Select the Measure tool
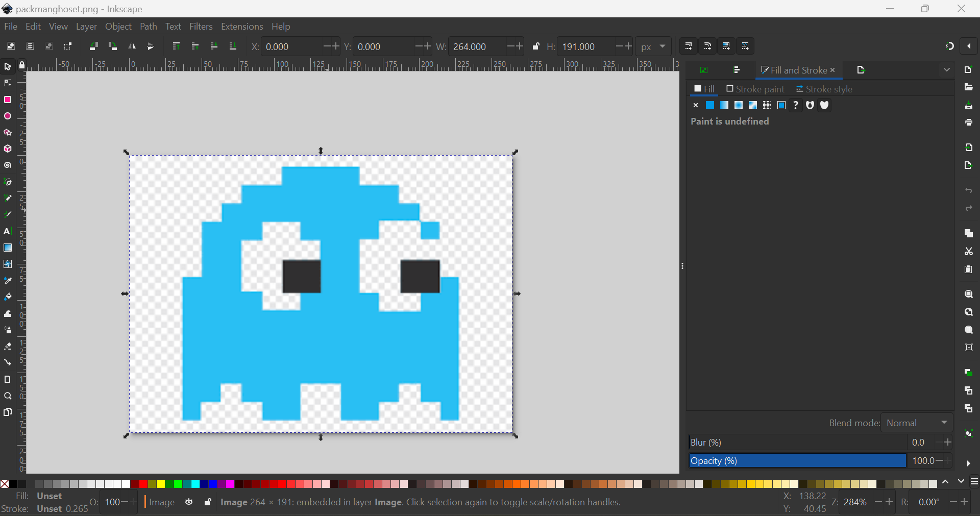Viewport: 980px width, 516px height. tap(8, 379)
